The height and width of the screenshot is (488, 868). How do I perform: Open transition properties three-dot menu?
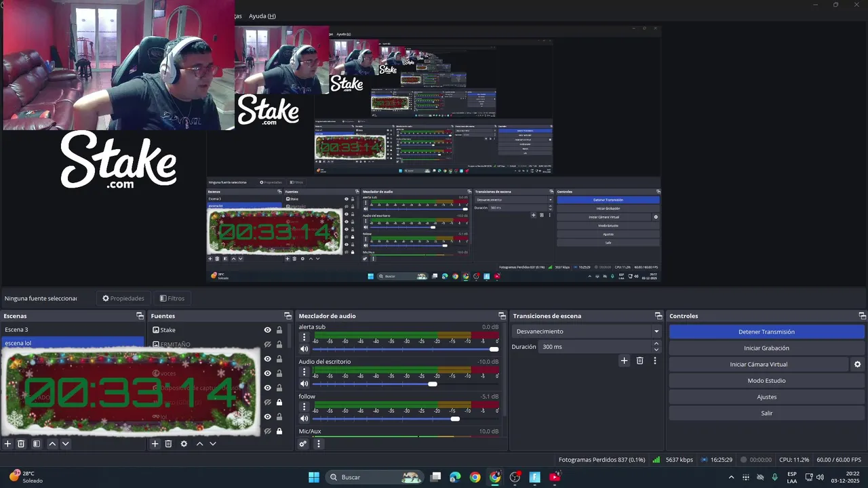(x=654, y=361)
